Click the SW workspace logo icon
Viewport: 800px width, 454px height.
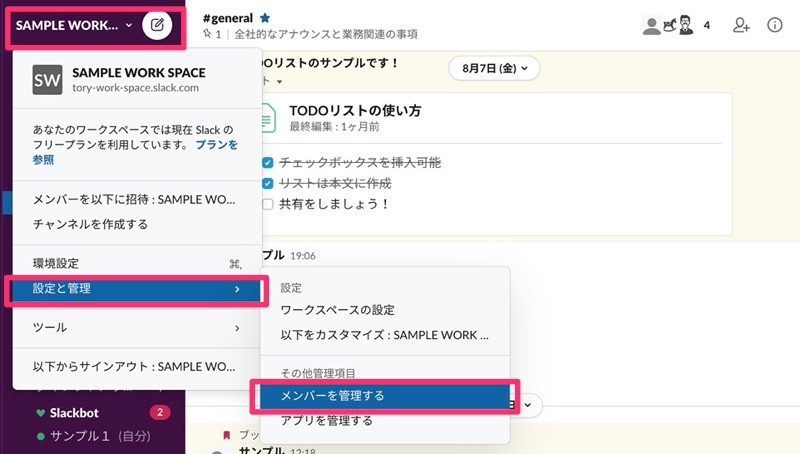pos(47,80)
